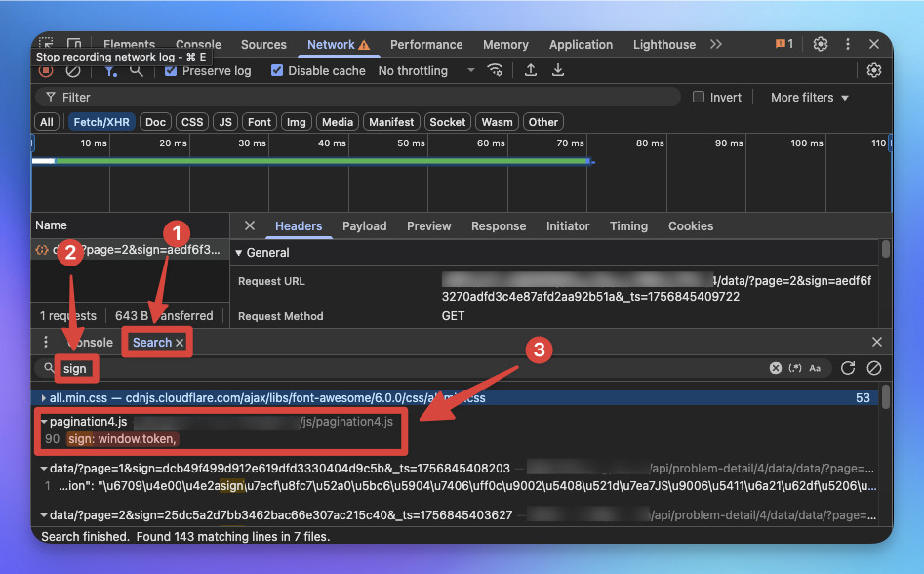Screen dimensions: 924x574
Task: Show the Initiator tab of request
Action: [x=568, y=226]
